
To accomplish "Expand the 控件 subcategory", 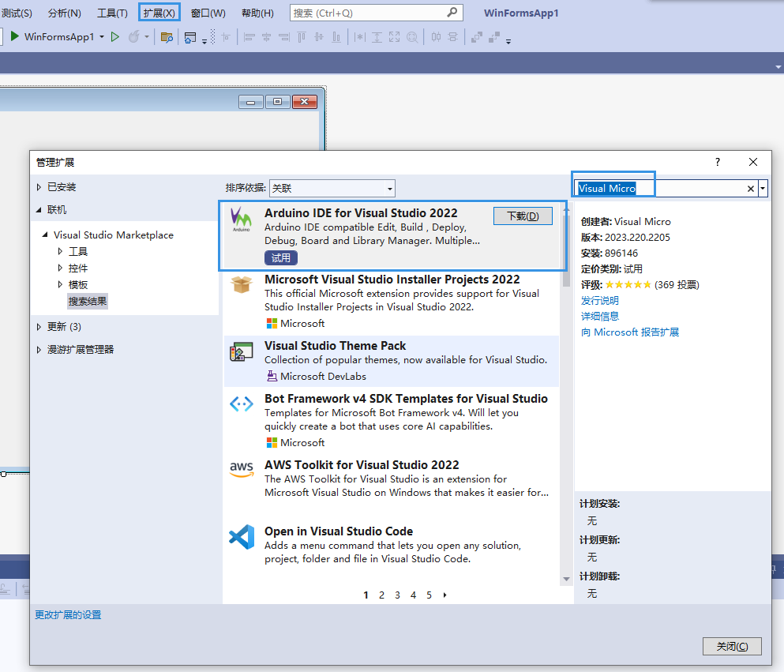I will (x=60, y=268).
